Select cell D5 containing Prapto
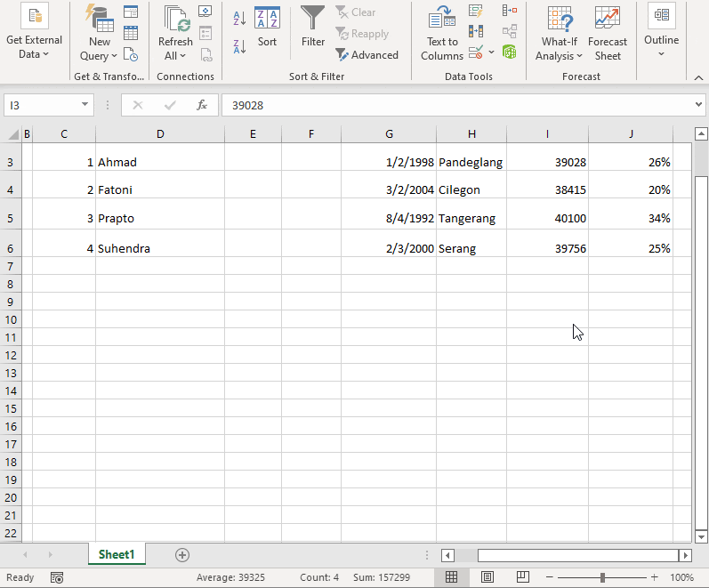The width and height of the screenshot is (709, 588). pyautogui.click(x=159, y=219)
